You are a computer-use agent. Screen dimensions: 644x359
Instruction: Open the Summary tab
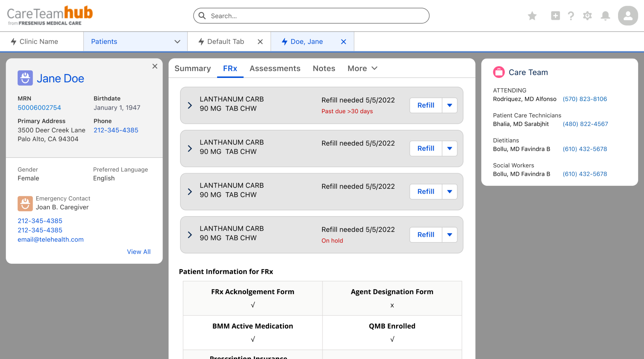click(x=192, y=68)
